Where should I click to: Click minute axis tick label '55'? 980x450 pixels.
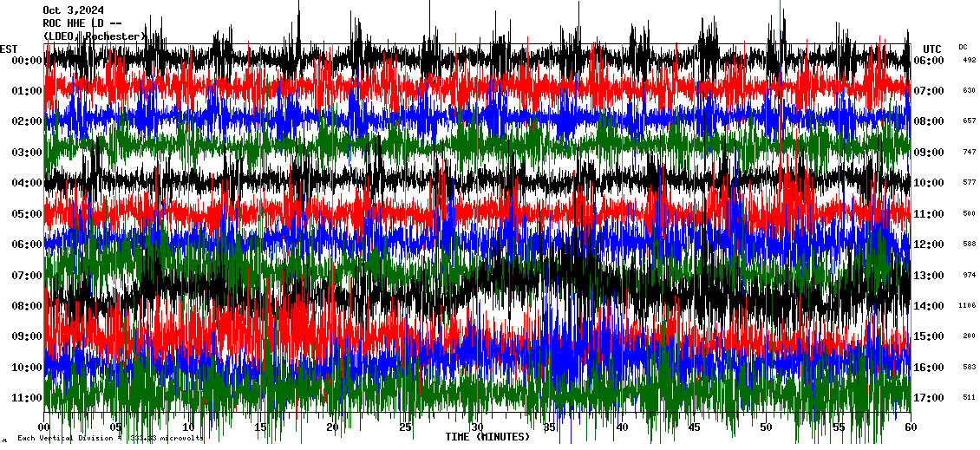click(839, 427)
